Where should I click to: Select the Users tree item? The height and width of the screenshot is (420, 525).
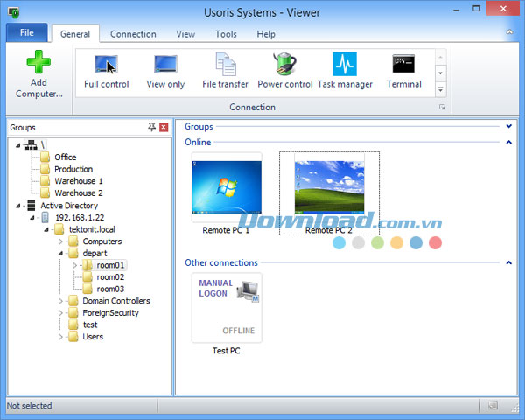click(x=93, y=337)
